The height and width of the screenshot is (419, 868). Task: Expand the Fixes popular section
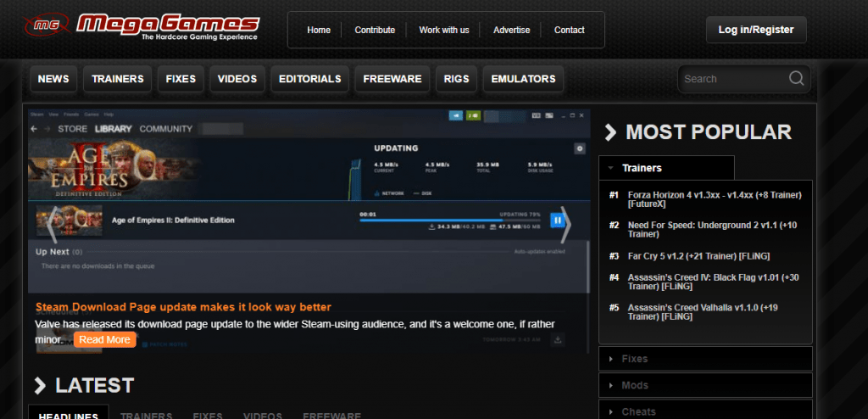[x=705, y=359]
